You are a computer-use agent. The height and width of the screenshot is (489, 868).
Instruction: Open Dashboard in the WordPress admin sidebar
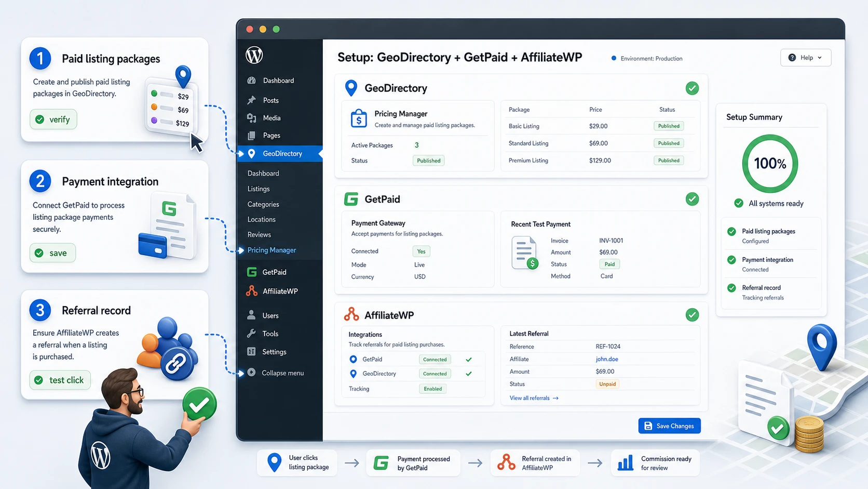[x=278, y=81]
